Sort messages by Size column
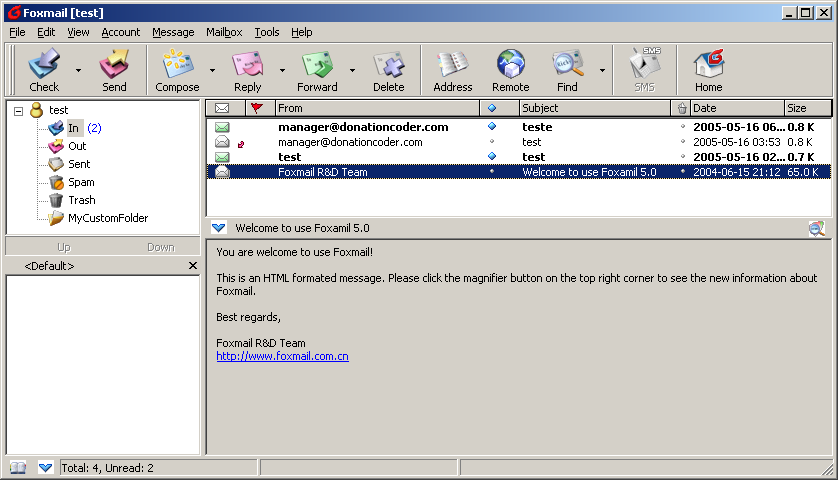Image resolution: width=838 pixels, height=480 pixels. pyautogui.click(x=808, y=108)
